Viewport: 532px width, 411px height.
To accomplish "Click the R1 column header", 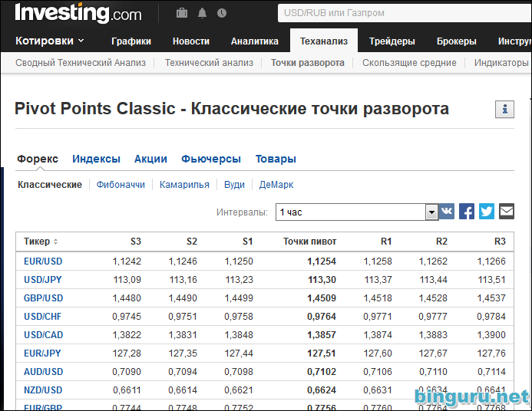I will pyautogui.click(x=386, y=242).
